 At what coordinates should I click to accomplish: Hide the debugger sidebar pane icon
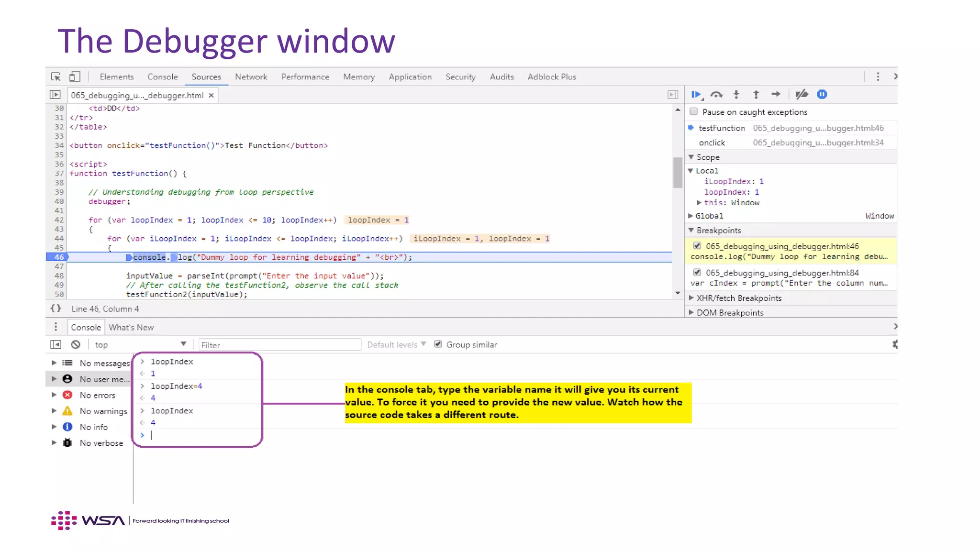(x=673, y=95)
